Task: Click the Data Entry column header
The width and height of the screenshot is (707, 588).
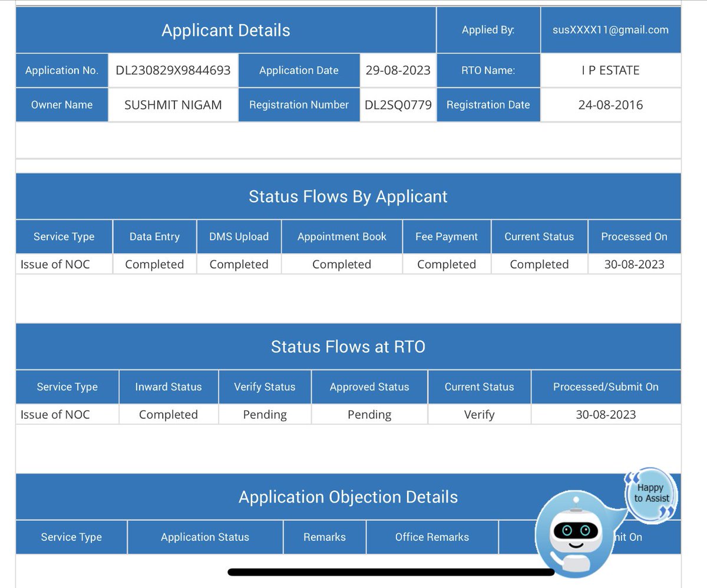Action: 154,236
